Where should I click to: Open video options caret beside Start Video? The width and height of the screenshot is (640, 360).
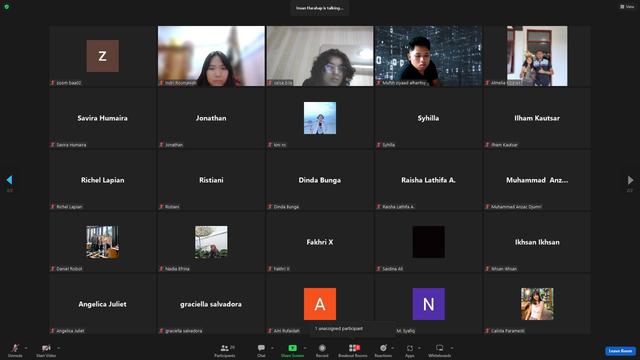click(58, 348)
